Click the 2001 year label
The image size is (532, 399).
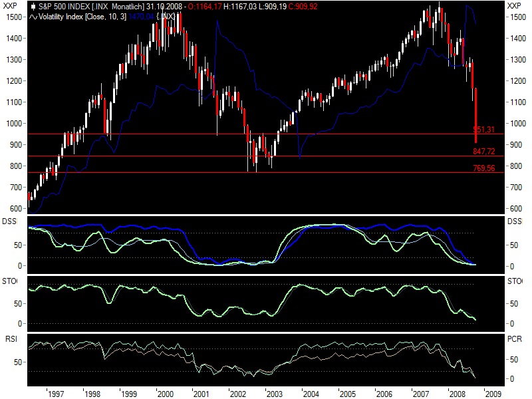point(201,394)
